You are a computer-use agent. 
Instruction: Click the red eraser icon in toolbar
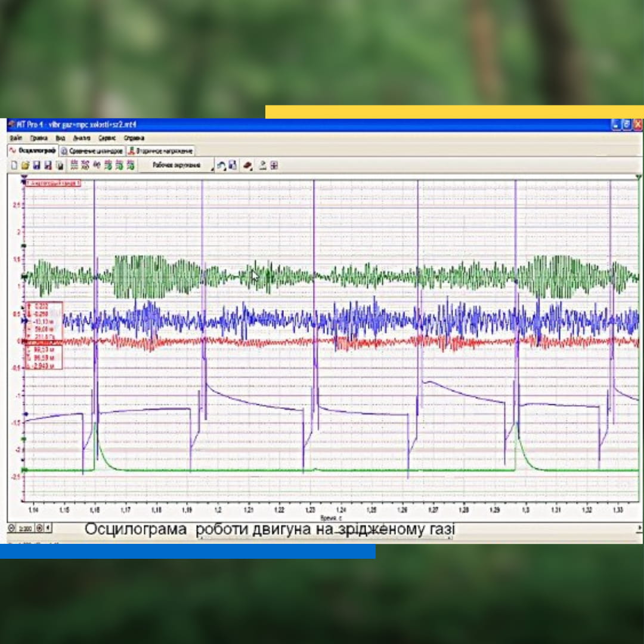point(247,165)
